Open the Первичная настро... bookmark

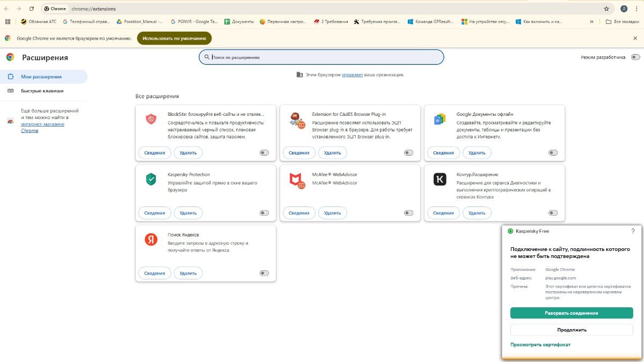click(283, 22)
